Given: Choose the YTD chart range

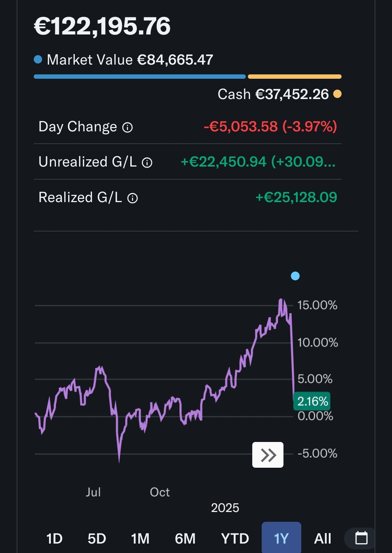Looking at the screenshot, I should 235,538.
